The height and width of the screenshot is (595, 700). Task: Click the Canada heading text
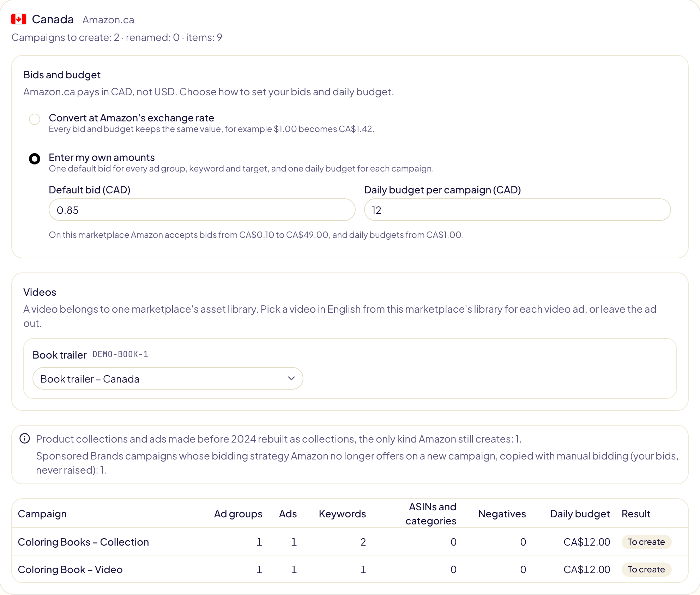point(53,19)
